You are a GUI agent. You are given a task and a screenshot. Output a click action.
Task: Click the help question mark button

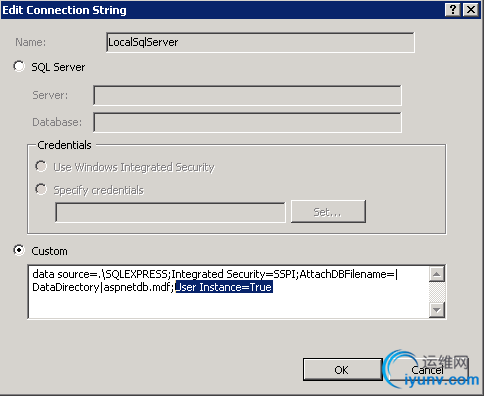pyautogui.click(x=453, y=10)
